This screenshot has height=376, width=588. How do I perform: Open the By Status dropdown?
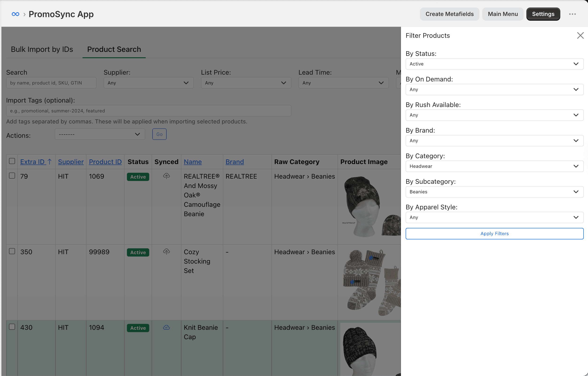click(494, 64)
